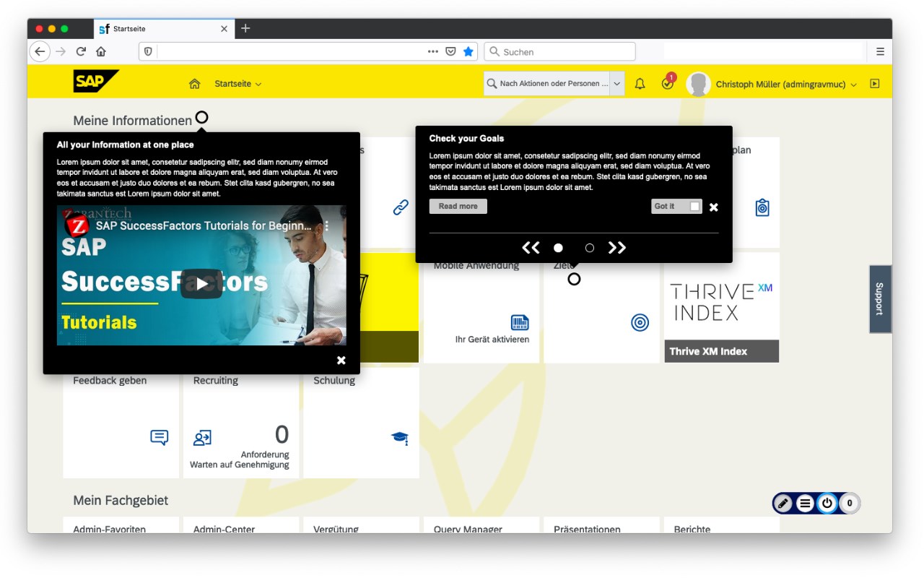Click the user avatar picture

698,84
